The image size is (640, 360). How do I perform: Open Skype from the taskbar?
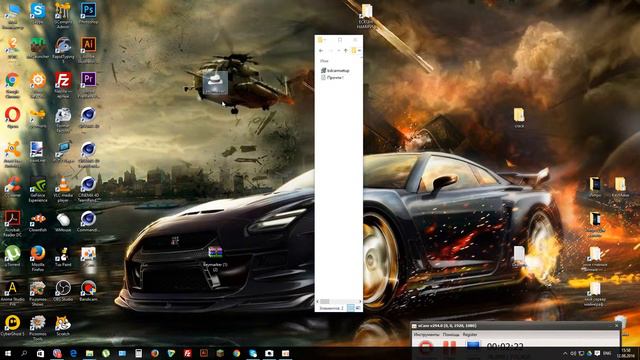(x=253, y=353)
